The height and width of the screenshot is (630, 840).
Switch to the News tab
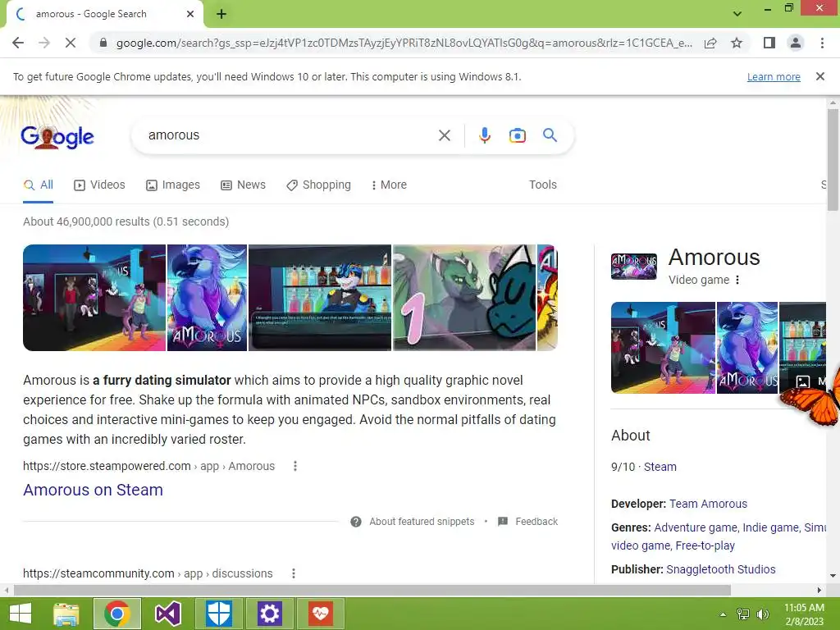point(243,185)
